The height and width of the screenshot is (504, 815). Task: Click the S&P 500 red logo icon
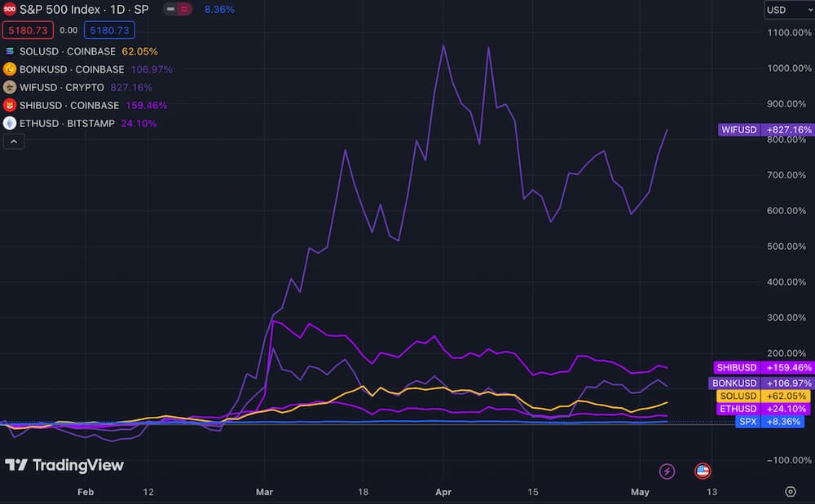tap(10, 10)
